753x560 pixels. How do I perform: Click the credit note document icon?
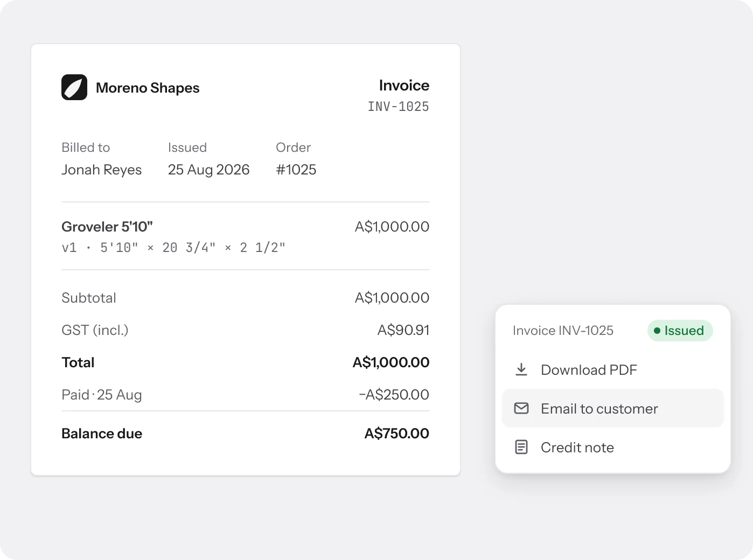click(521, 447)
